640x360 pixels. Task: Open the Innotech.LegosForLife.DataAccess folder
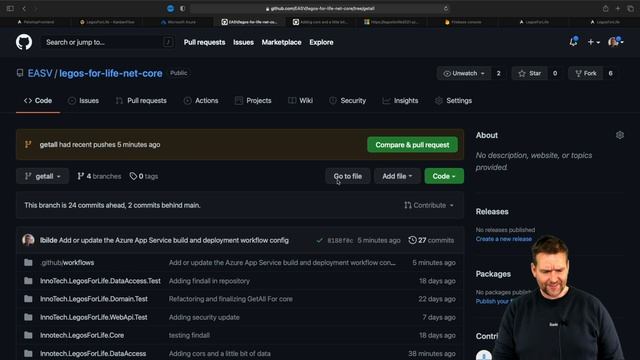coord(93,353)
